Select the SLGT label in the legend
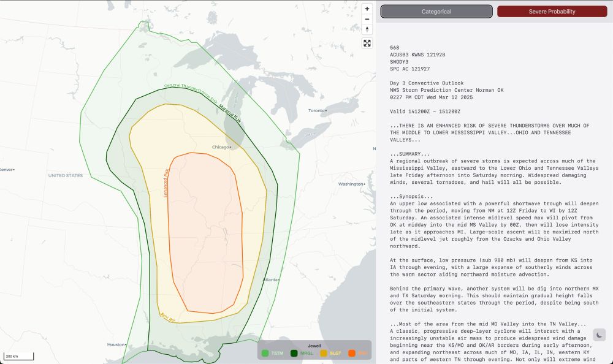This screenshot has height=364, width=613. (335, 354)
